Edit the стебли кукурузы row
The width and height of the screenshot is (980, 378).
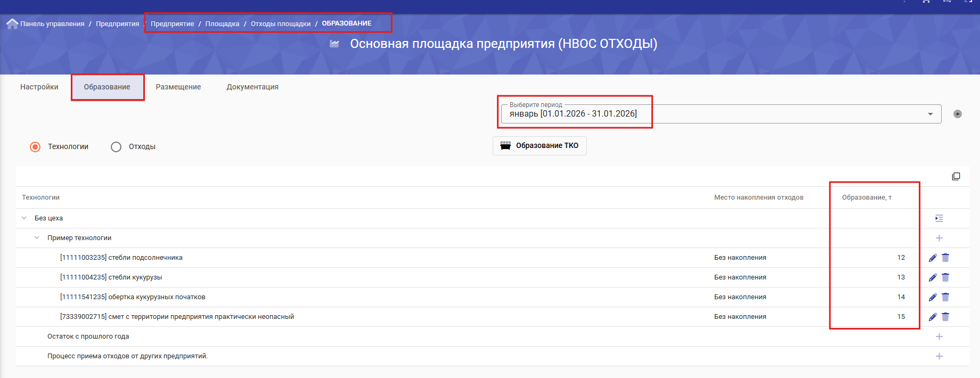[933, 277]
